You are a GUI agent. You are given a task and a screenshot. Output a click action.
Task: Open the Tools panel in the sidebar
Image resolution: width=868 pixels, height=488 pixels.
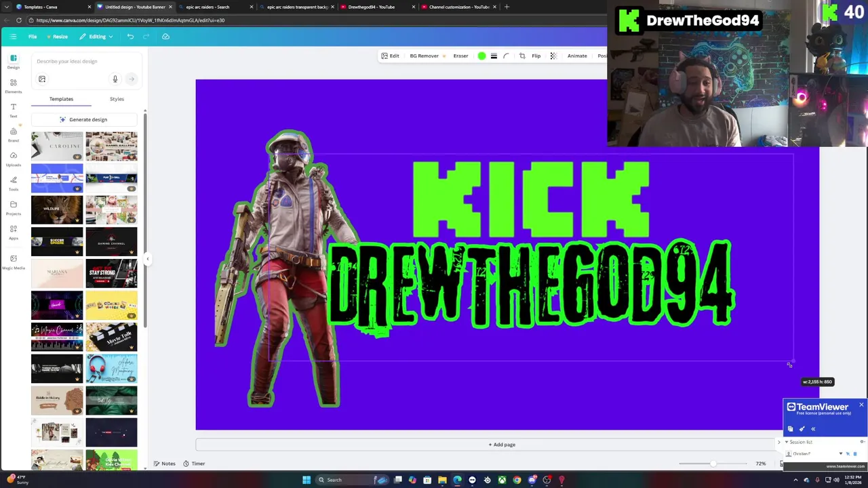[13, 184]
